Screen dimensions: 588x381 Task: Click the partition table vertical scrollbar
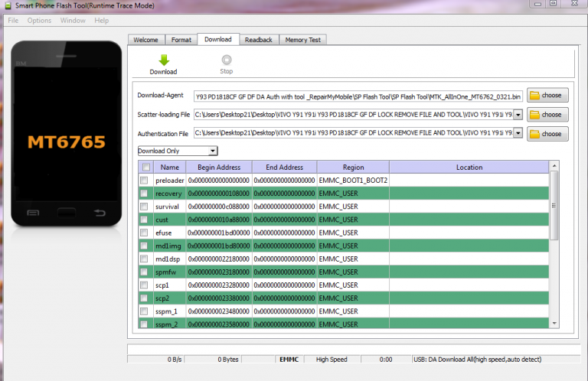[555, 245]
